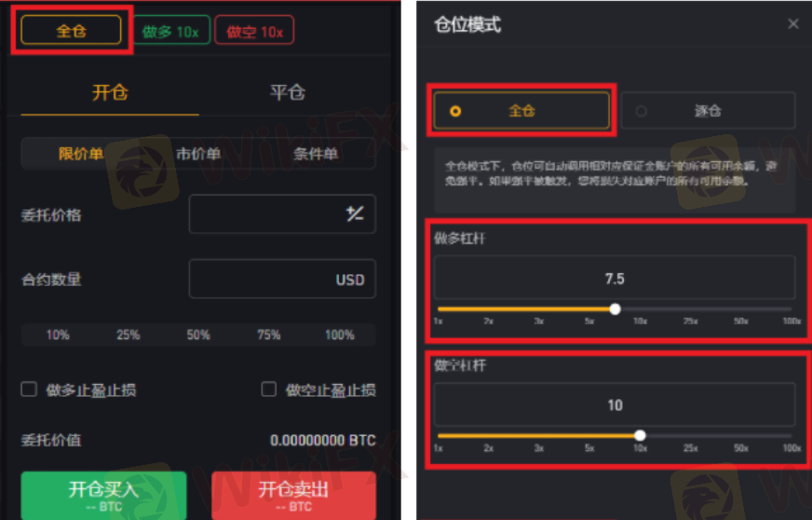
Task: Switch to the 开仓 tab
Action: 110,93
